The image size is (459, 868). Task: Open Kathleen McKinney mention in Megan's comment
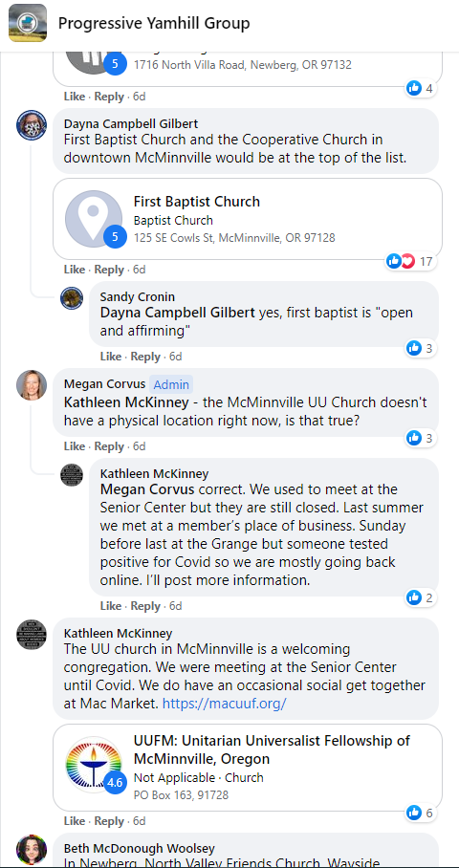126,402
